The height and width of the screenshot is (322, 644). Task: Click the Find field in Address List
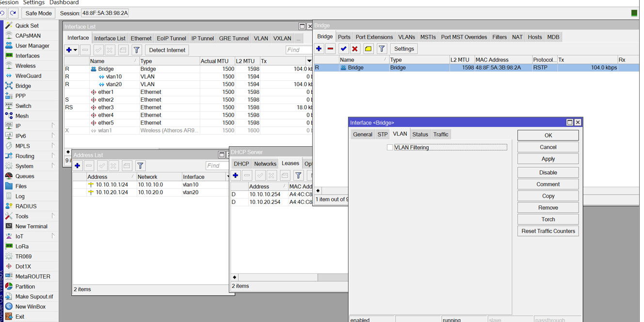coord(216,166)
